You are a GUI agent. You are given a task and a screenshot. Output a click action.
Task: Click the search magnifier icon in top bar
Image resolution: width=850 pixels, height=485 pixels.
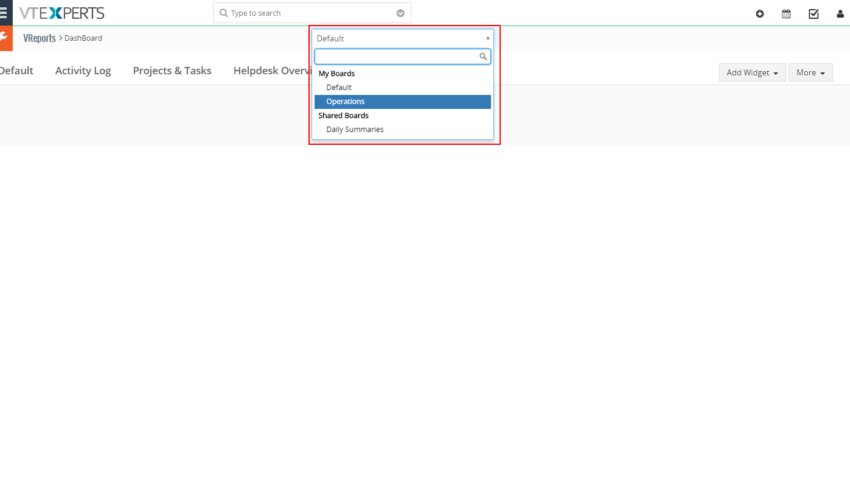point(223,13)
